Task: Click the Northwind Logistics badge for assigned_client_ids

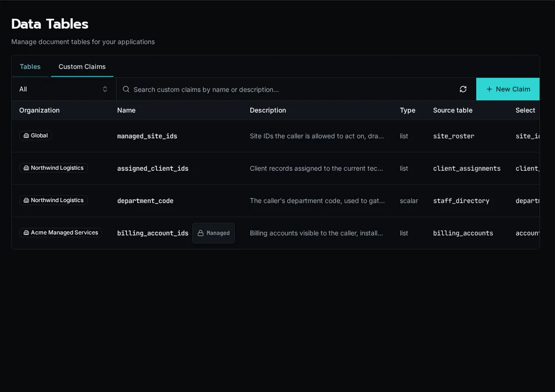Action: pyautogui.click(x=53, y=168)
